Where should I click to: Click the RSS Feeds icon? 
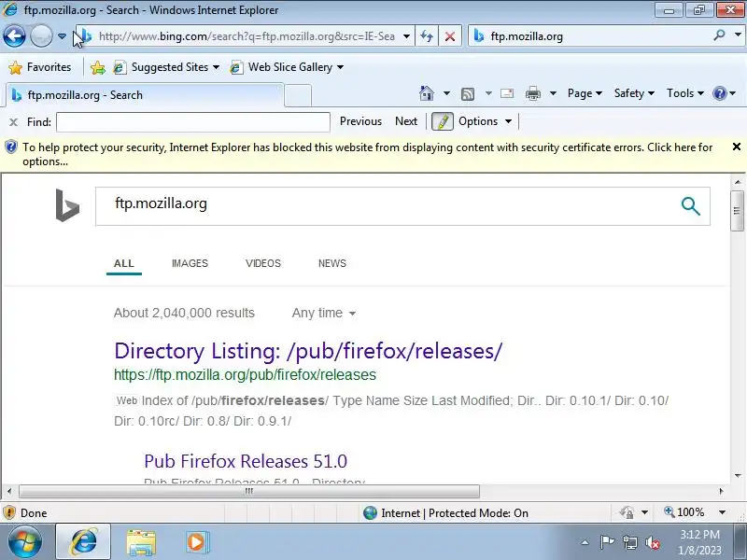(468, 94)
